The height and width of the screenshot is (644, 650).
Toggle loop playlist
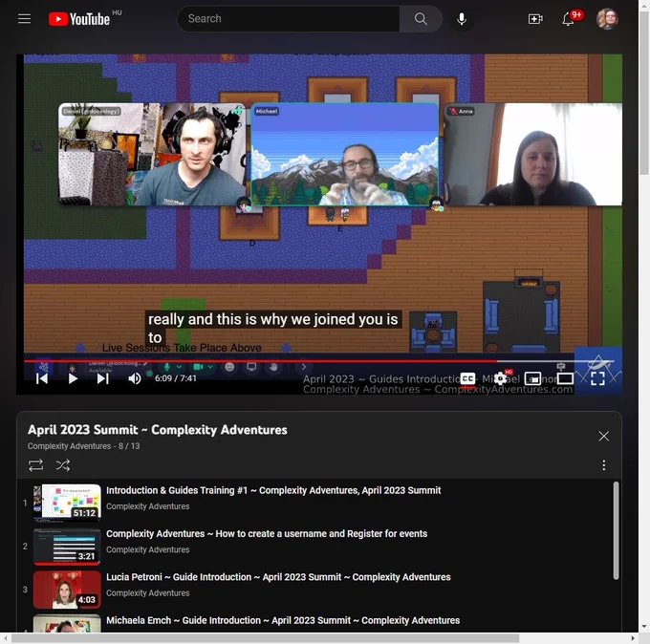click(35, 465)
